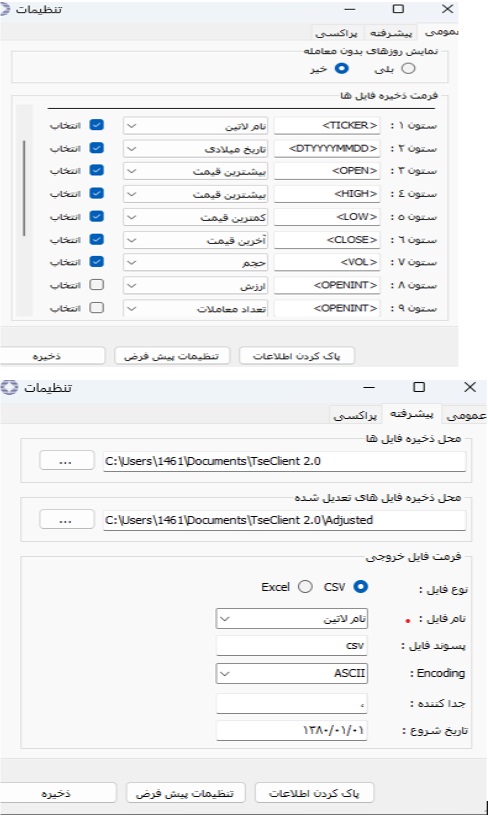Open the dropdown for نام لاتین in column 1
The image size is (488, 817).
(195, 126)
